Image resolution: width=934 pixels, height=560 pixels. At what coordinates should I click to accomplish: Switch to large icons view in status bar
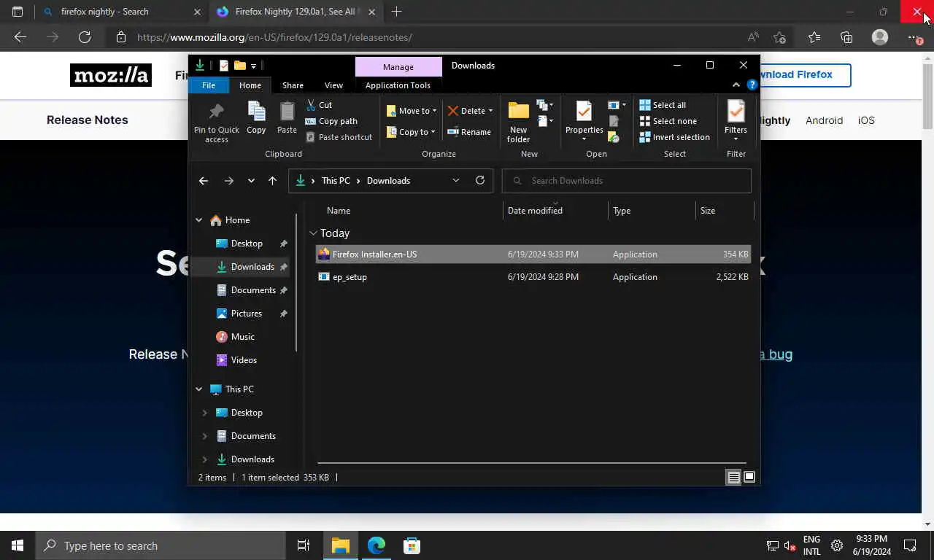[749, 478]
